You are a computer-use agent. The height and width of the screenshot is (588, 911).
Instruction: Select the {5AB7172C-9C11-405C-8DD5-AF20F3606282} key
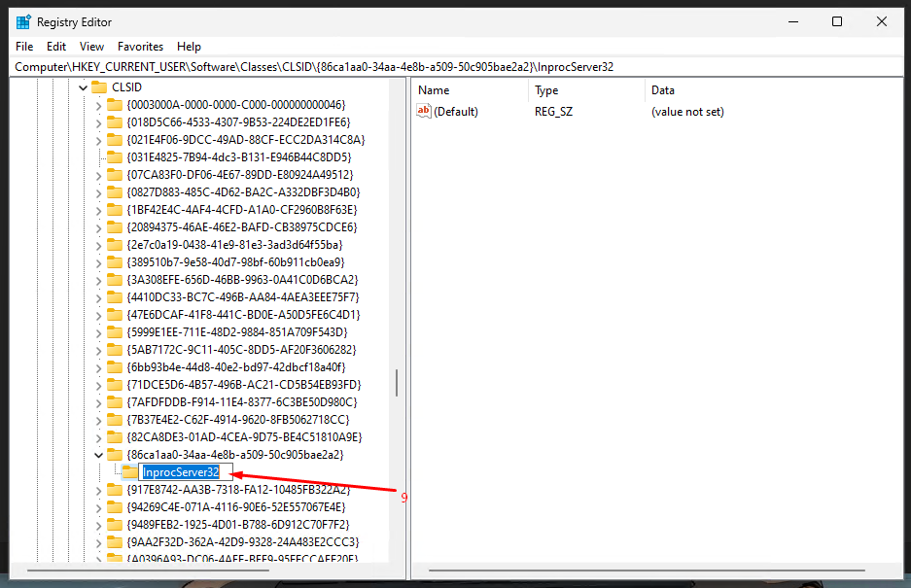tap(241, 350)
